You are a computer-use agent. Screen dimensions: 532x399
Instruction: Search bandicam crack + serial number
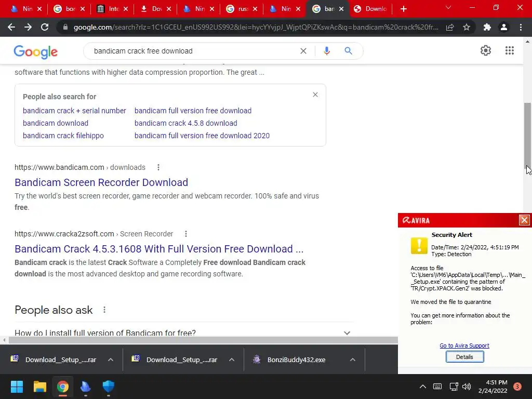74,111
